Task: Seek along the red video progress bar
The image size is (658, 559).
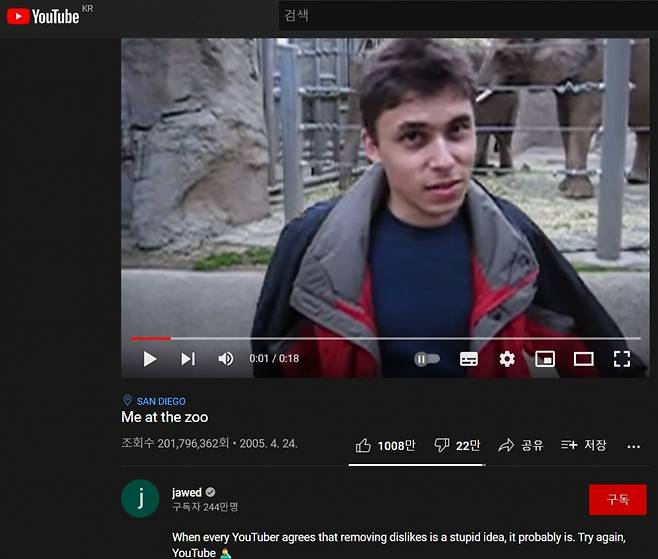Action: (x=386, y=338)
